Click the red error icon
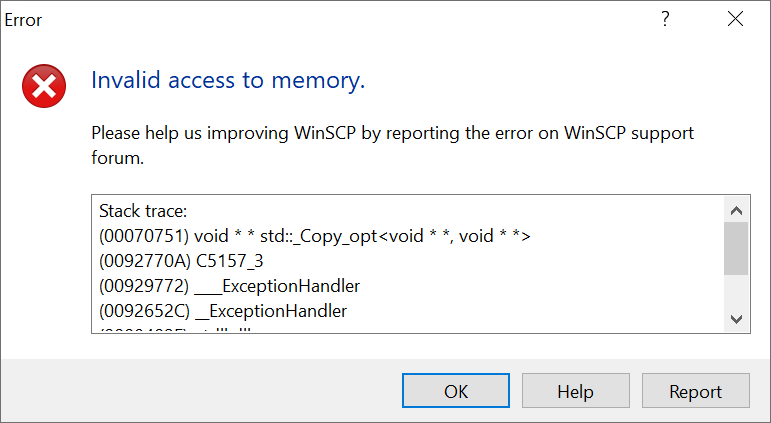The width and height of the screenshot is (771, 423). point(44,87)
